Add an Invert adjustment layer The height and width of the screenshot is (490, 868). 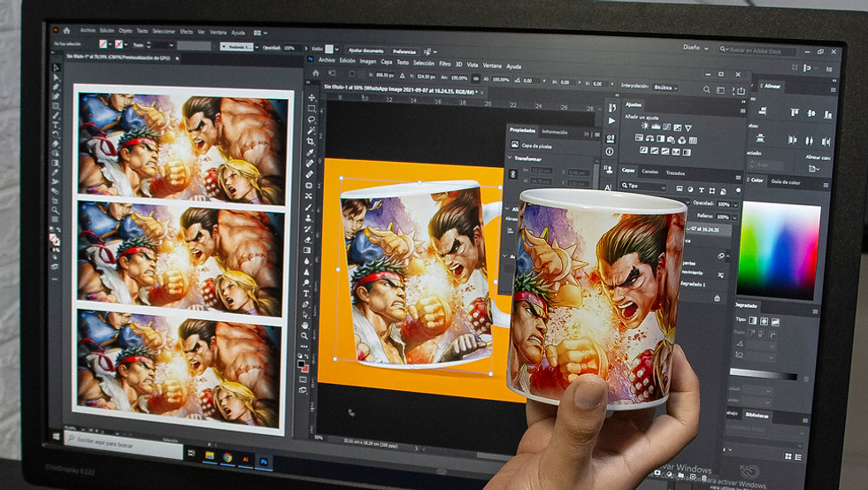[644, 150]
